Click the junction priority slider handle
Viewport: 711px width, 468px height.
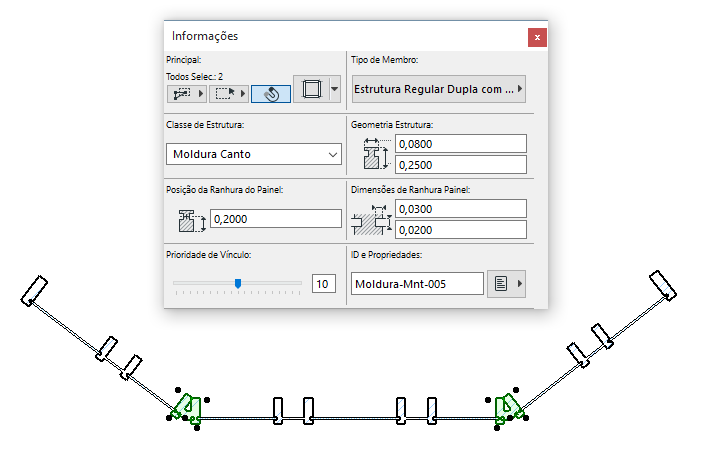click(238, 283)
